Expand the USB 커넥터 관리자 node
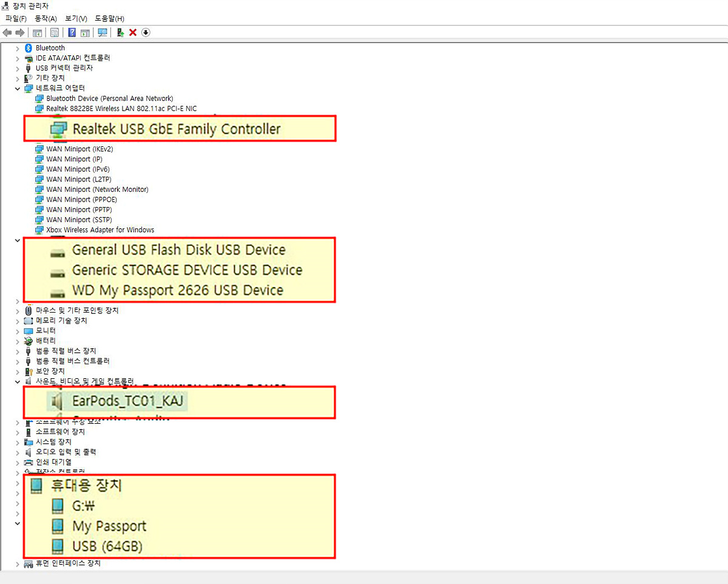Viewport: 728px width, 584px height. (x=17, y=68)
